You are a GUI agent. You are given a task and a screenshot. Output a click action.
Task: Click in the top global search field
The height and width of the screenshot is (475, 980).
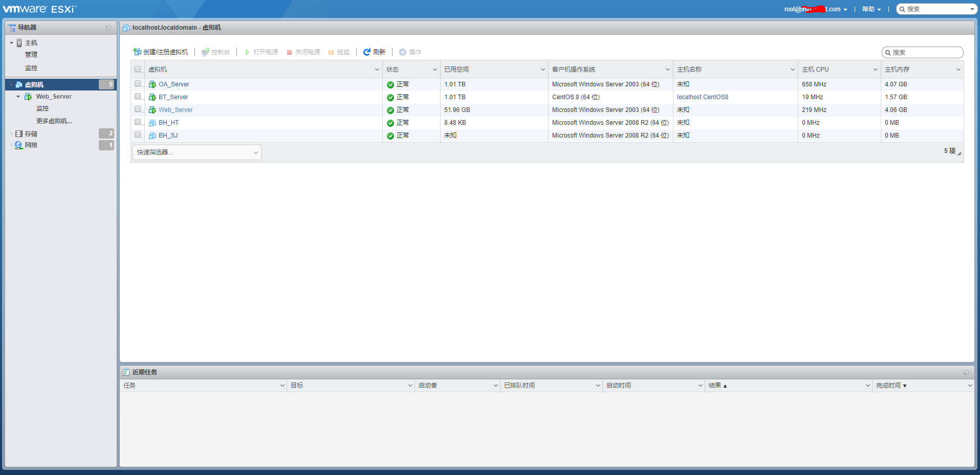point(937,9)
